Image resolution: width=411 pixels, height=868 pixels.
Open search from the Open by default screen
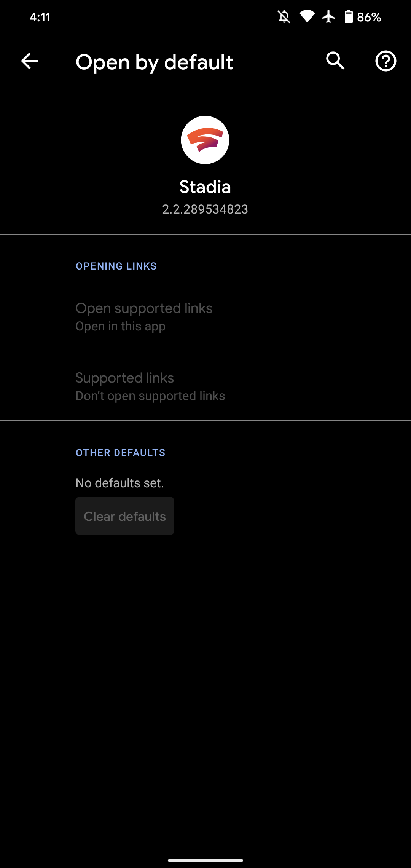pyautogui.click(x=335, y=62)
